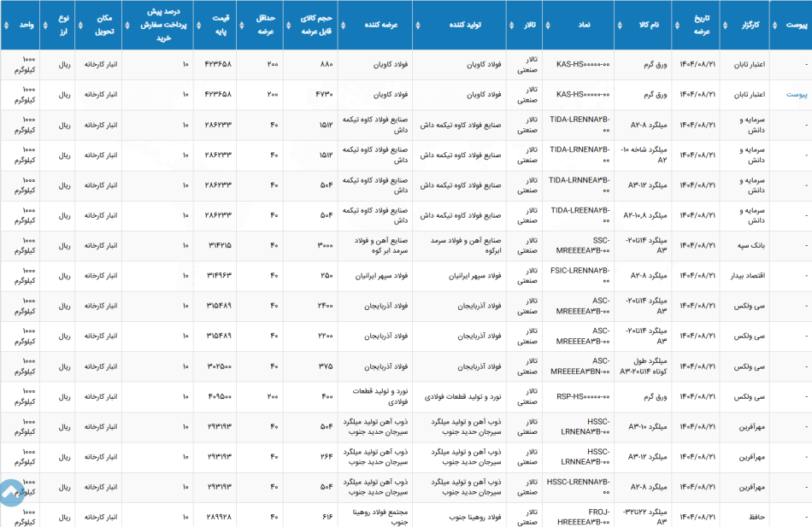Sort by نام کالا column arrows

620,25
